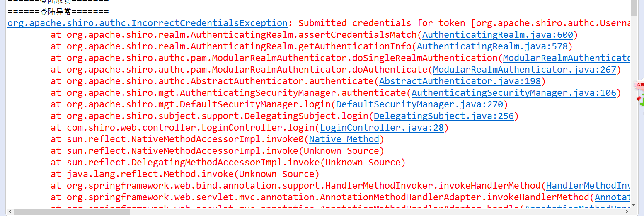Open AuthenticatingSecurityManager.java:106 link
This screenshot has width=644, height=216.
514,93
